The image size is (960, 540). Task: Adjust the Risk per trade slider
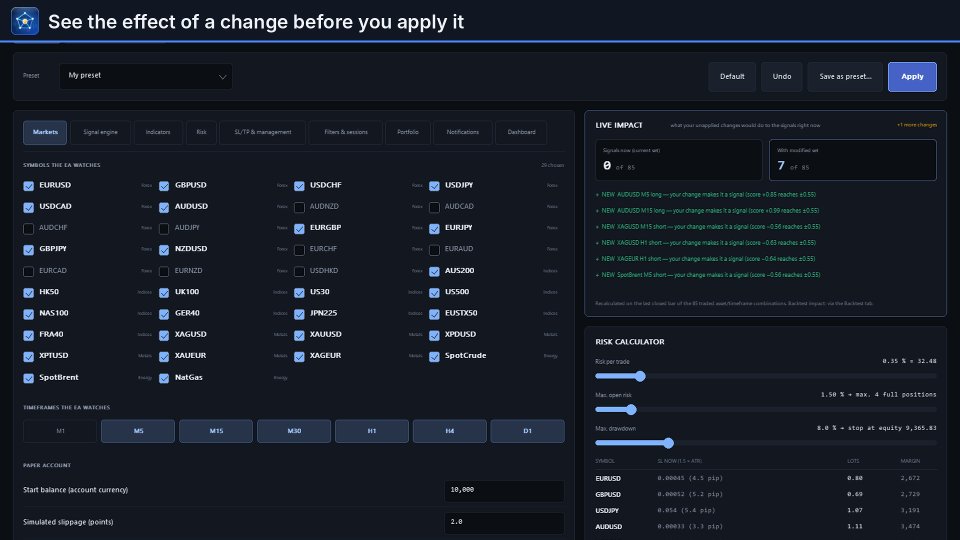click(x=640, y=376)
